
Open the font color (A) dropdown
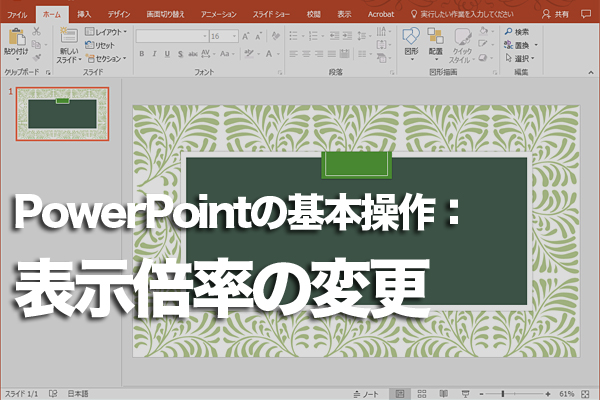tap(272, 54)
